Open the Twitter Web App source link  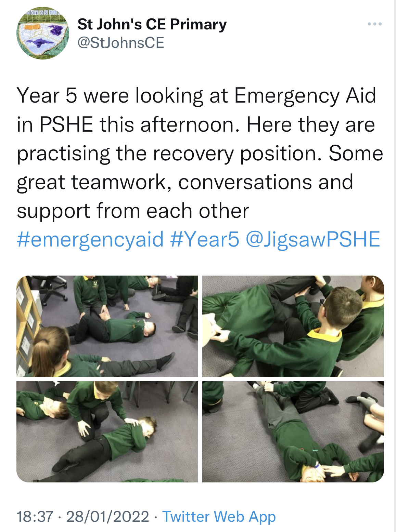(x=219, y=517)
